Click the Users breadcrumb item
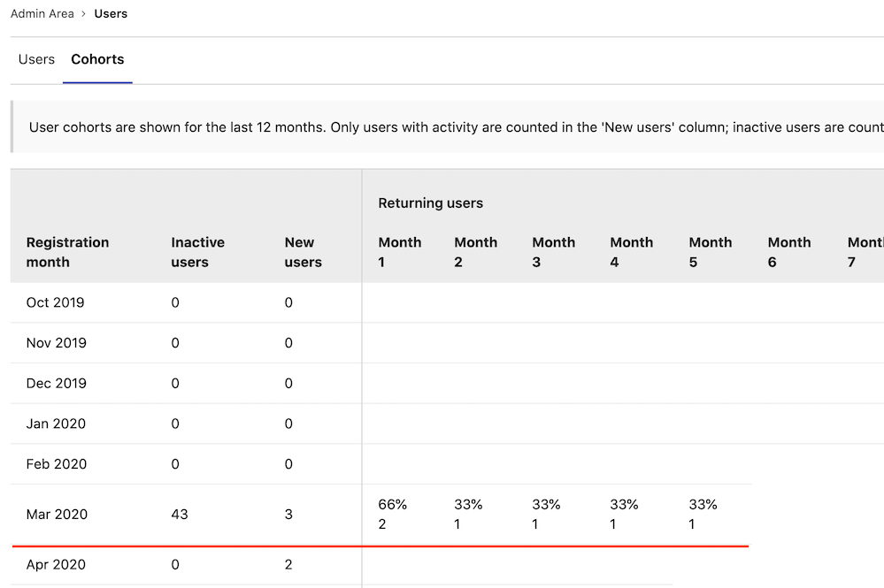 111,14
